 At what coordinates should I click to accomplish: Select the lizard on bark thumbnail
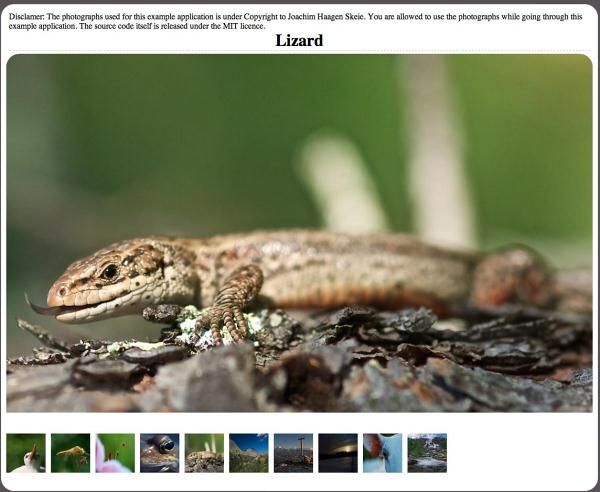tap(204, 453)
